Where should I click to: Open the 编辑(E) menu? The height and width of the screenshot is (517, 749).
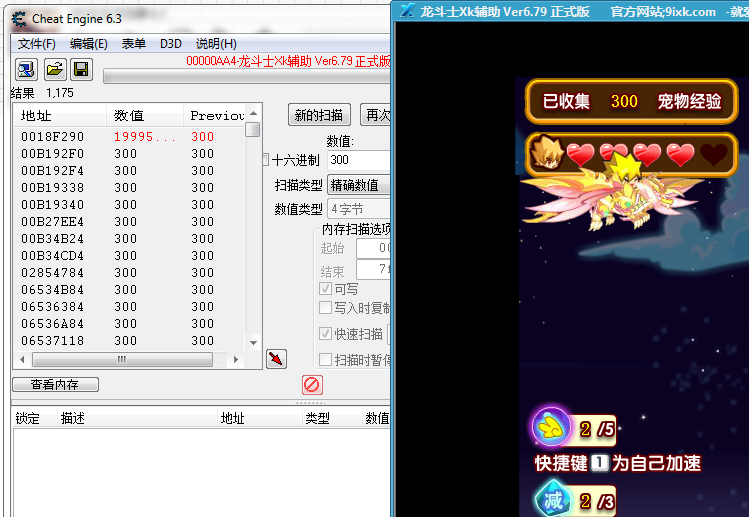(88, 44)
